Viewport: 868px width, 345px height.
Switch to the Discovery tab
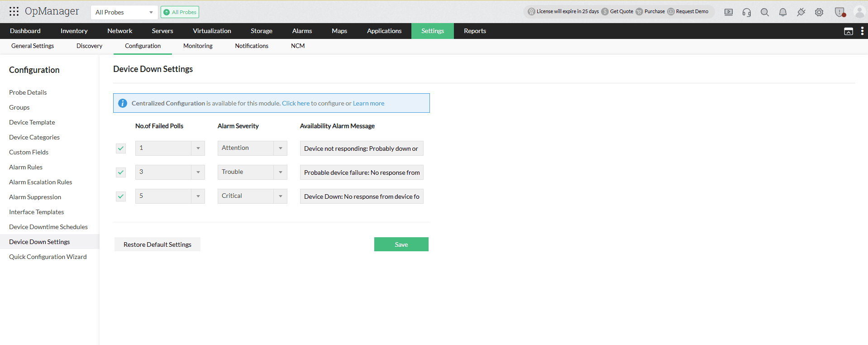click(89, 46)
